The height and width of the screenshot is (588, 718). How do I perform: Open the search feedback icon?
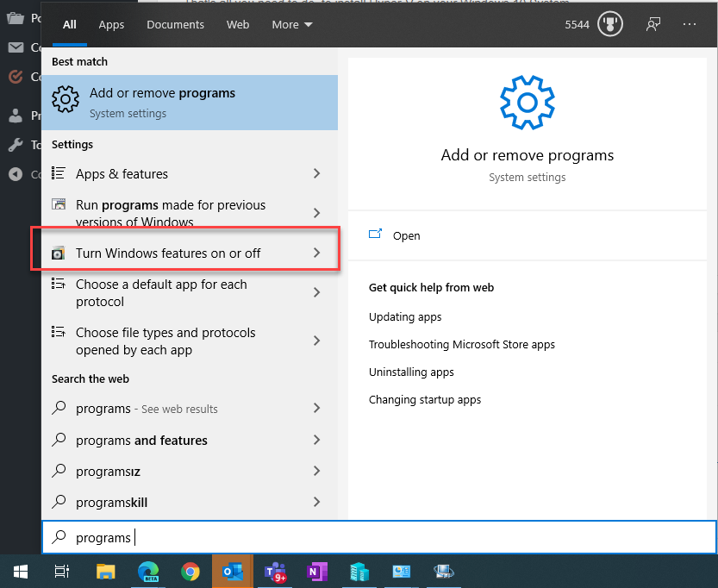653,25
